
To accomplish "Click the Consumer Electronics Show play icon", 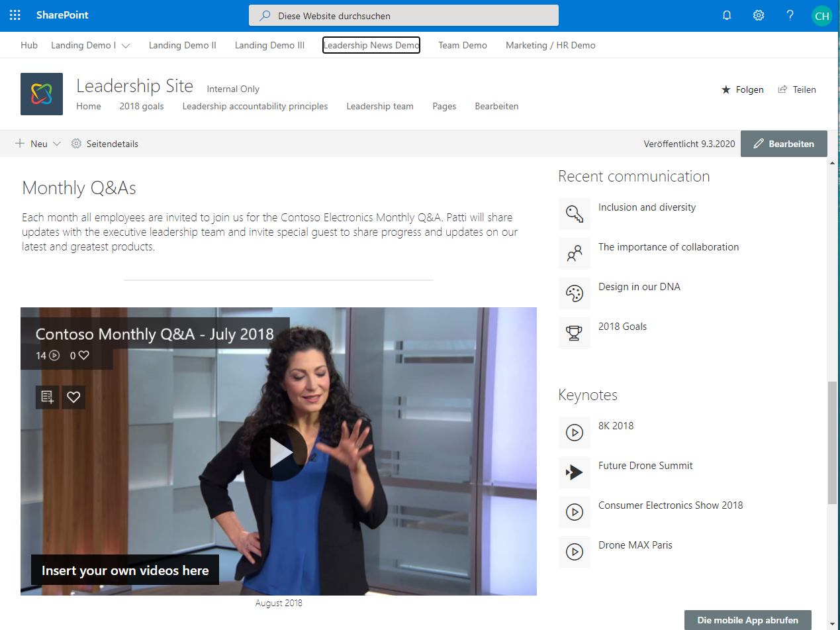I will 575,512.
